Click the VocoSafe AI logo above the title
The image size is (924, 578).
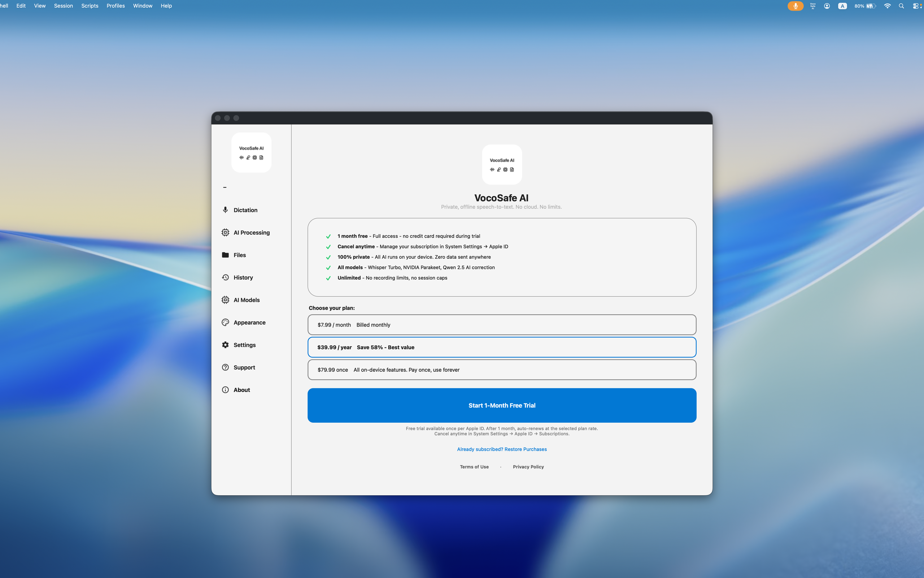point(502,164)
